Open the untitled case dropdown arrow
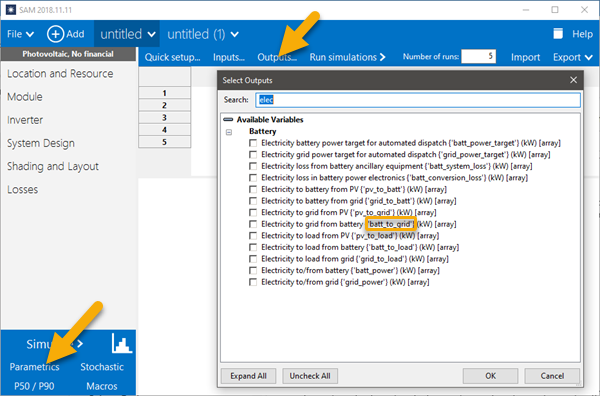 152,34
